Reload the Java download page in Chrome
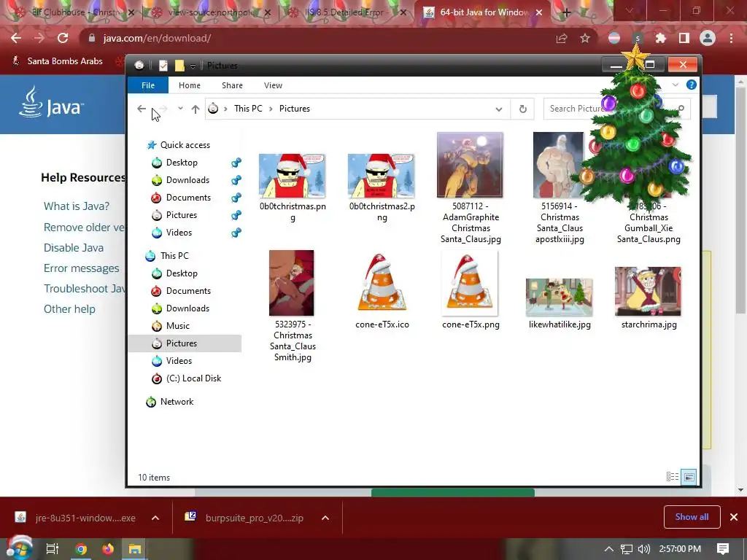The width and height of the screenshot is (747, 560). tap(63, 38)
